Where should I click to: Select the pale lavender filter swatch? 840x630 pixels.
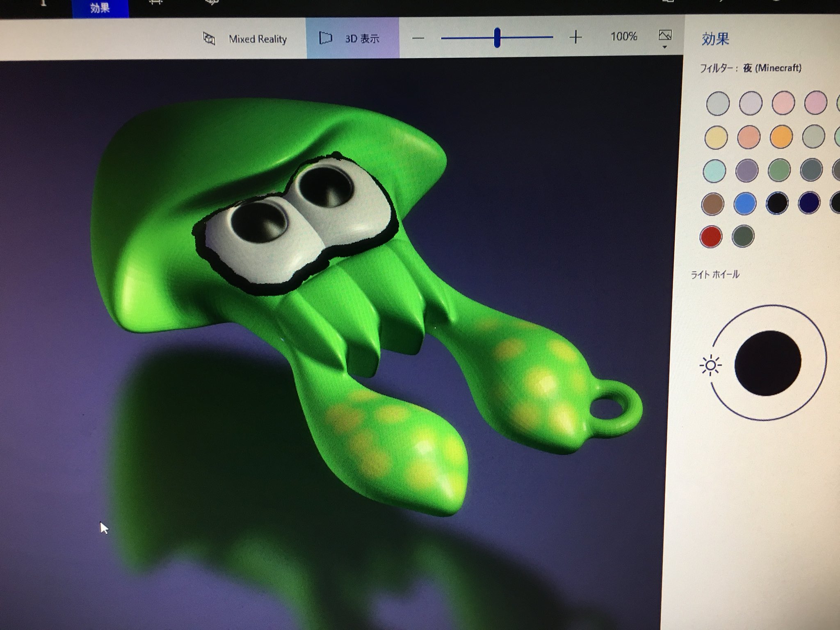[x=751, y=103]
